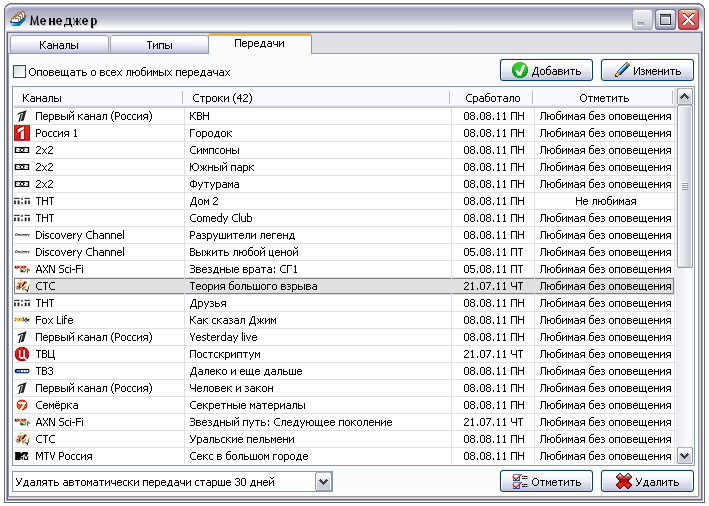This screenshot has height=506, width=709.
Task: Click Не любимая cell in Дом 2 row
Action: [x=605, y=201]
